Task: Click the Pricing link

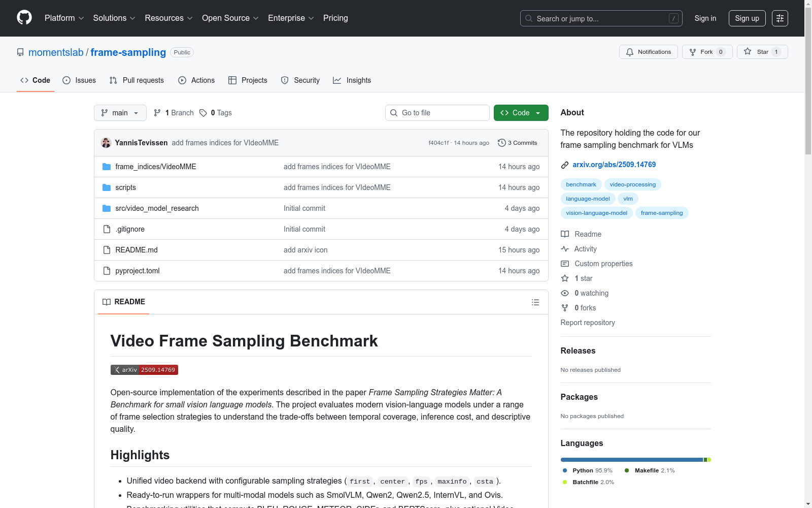Action: [x=335, y=18]
